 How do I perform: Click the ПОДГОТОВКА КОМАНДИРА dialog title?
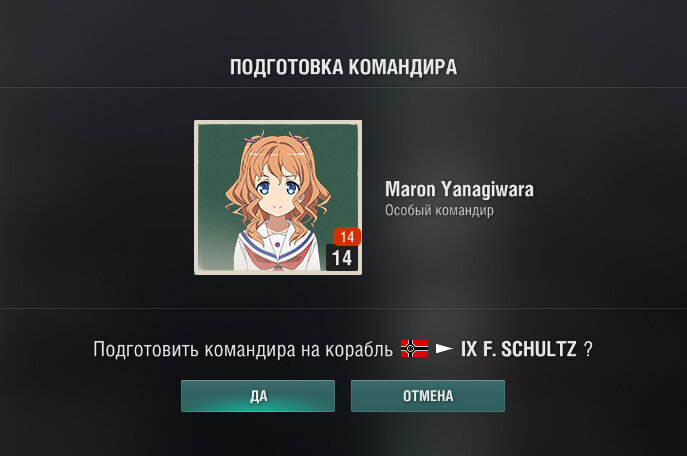click(x=344, y=67)
